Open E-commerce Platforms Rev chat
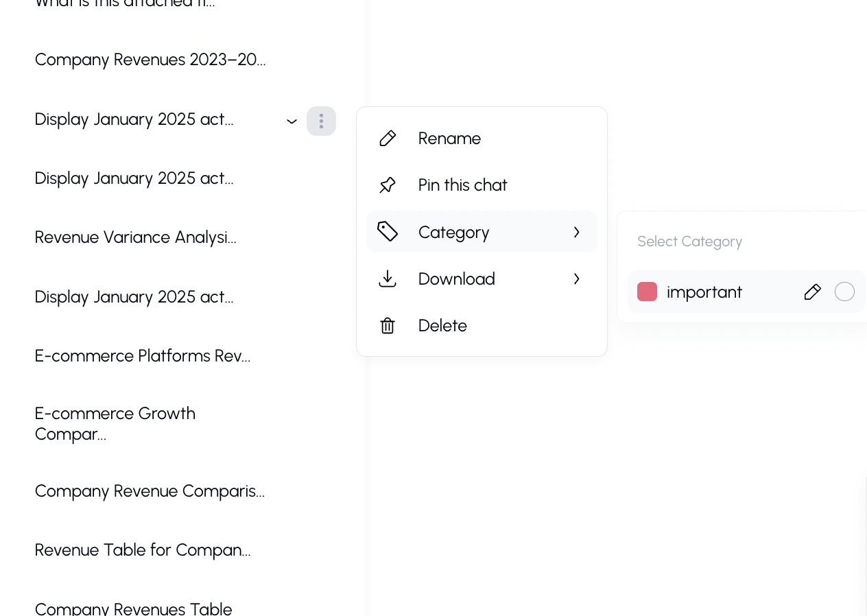 [x=142, y=356]
